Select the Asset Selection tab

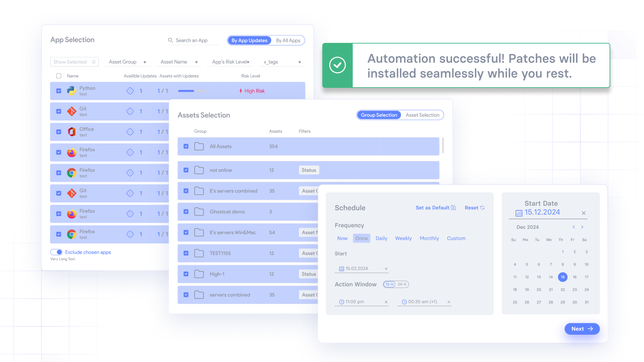423,115
